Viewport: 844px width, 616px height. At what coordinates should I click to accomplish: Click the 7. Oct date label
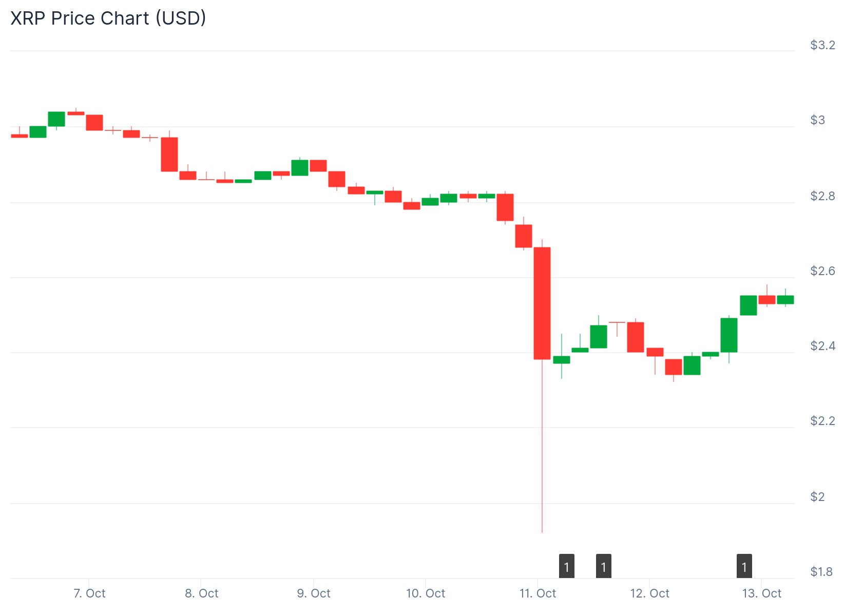pos(89,593)
